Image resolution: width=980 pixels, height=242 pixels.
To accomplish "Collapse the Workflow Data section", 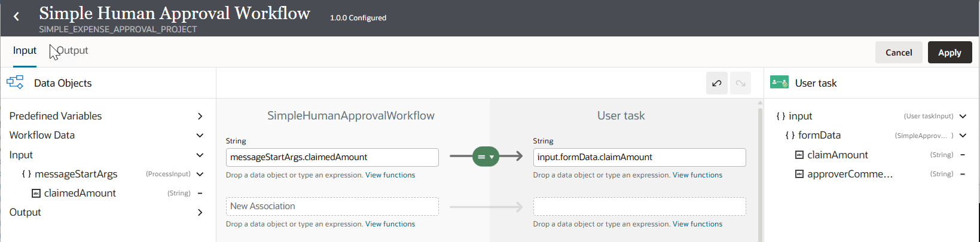I will point(200,136).
